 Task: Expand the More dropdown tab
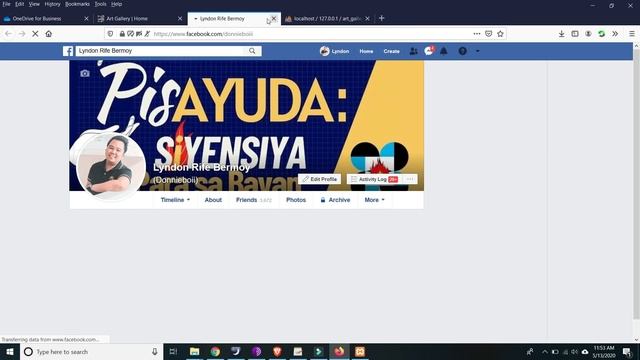click(x=374, y=200)
